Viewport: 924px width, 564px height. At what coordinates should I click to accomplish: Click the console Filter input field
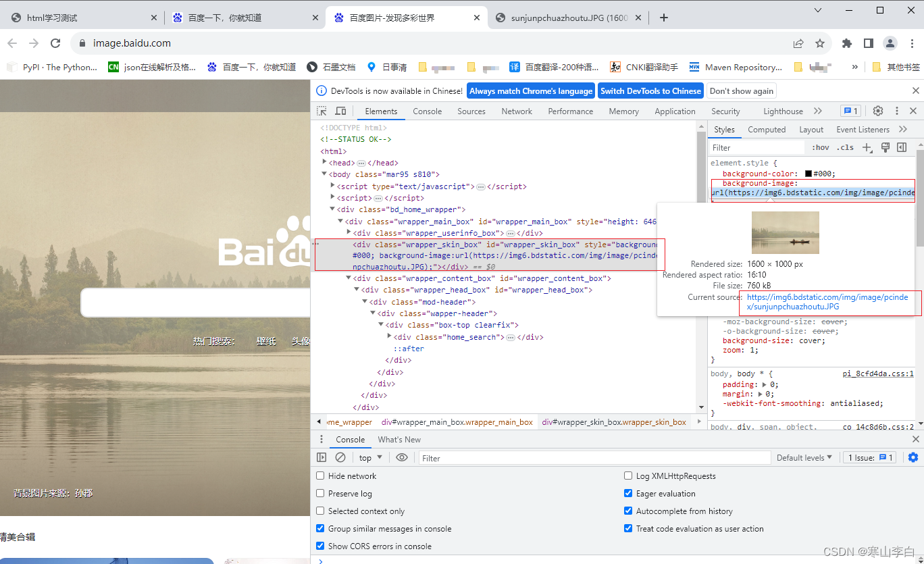594,457
